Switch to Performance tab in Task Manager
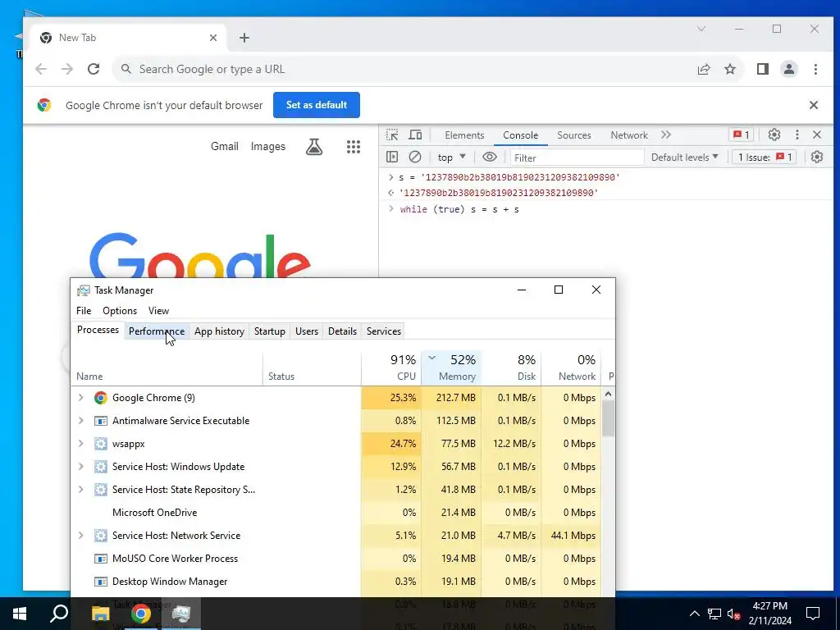 point(157,331)
